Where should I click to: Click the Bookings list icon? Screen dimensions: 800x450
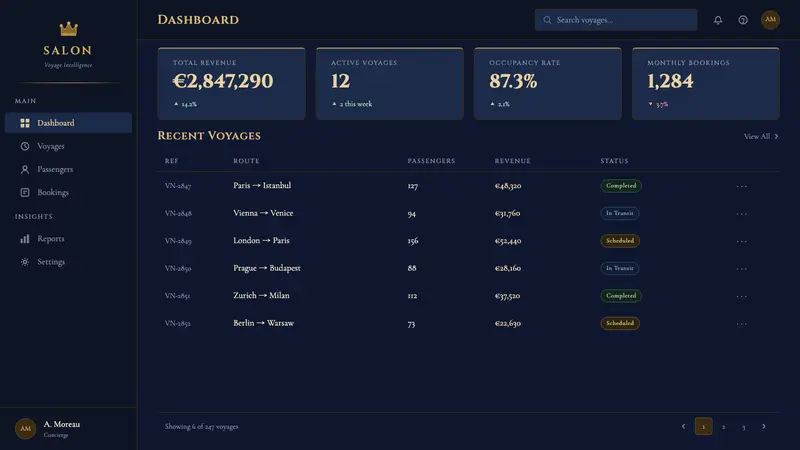[24, 192]
